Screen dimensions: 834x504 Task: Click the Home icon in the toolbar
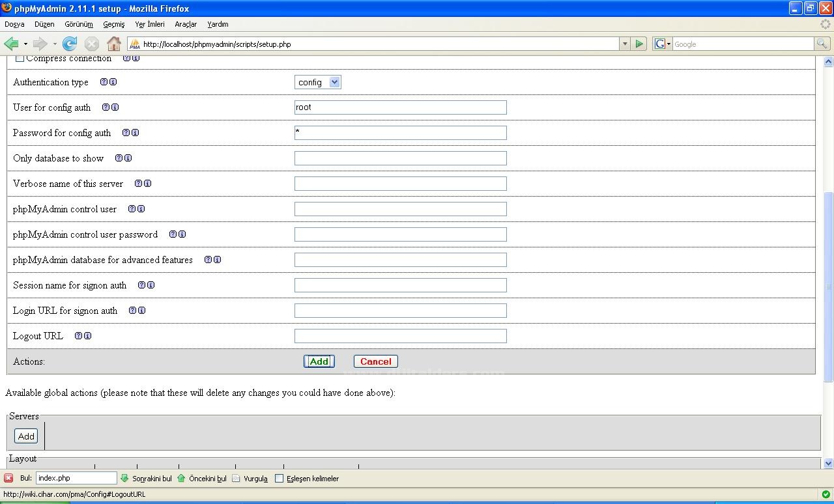(113, 44)
